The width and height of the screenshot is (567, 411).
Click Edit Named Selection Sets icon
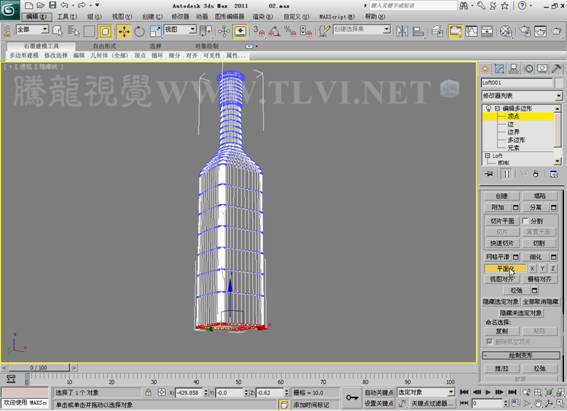click(325, 31)
